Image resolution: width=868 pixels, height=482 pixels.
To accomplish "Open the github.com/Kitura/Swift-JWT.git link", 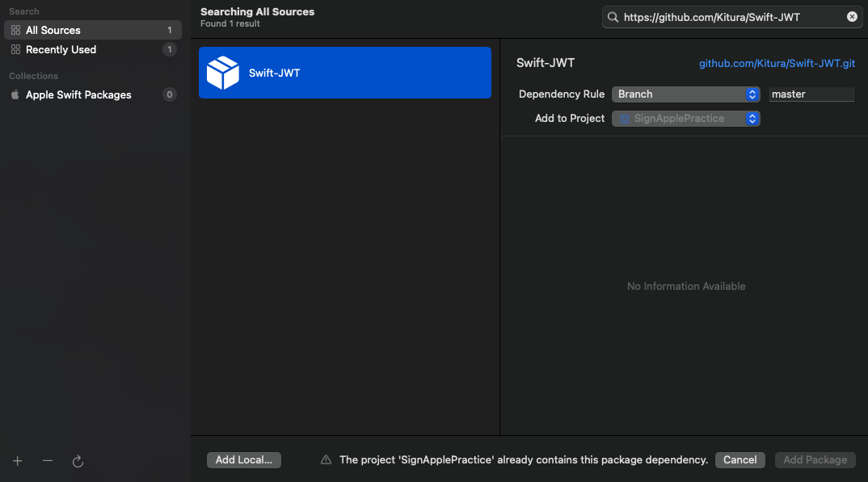I will (x=777, y=64).
